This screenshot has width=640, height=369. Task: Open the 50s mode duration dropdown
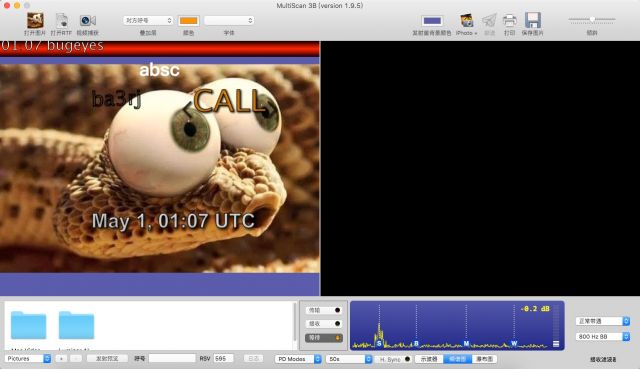coord(349,359)
